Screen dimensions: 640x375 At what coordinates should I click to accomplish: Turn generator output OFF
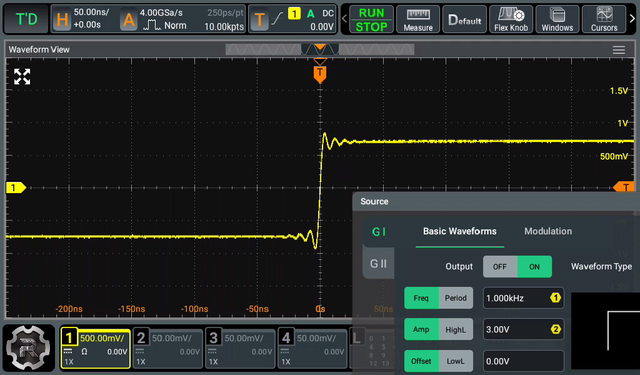point(500,266)
